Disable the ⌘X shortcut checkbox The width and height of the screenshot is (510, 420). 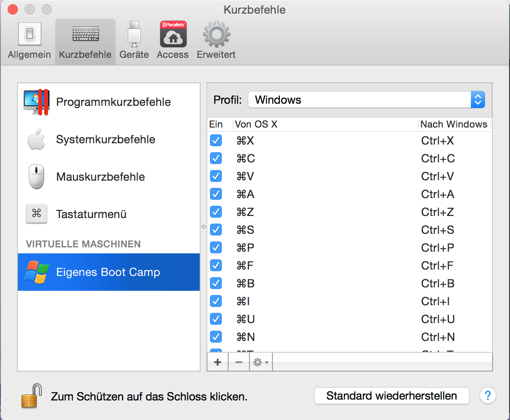tap(215, 140)
